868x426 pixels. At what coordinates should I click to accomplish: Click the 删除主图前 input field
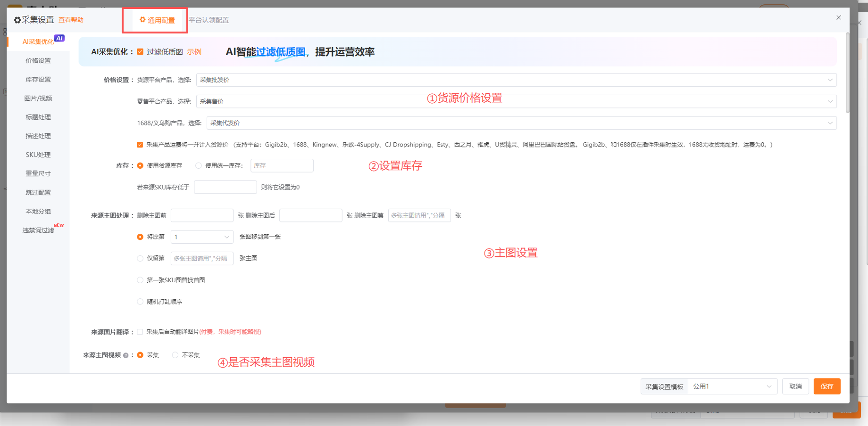[202, 215]
